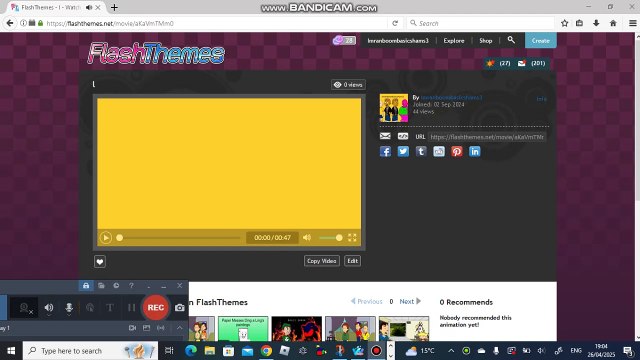
Task: Toggle Bandicam speaker sound recording
Action: (x=49, y=308)
